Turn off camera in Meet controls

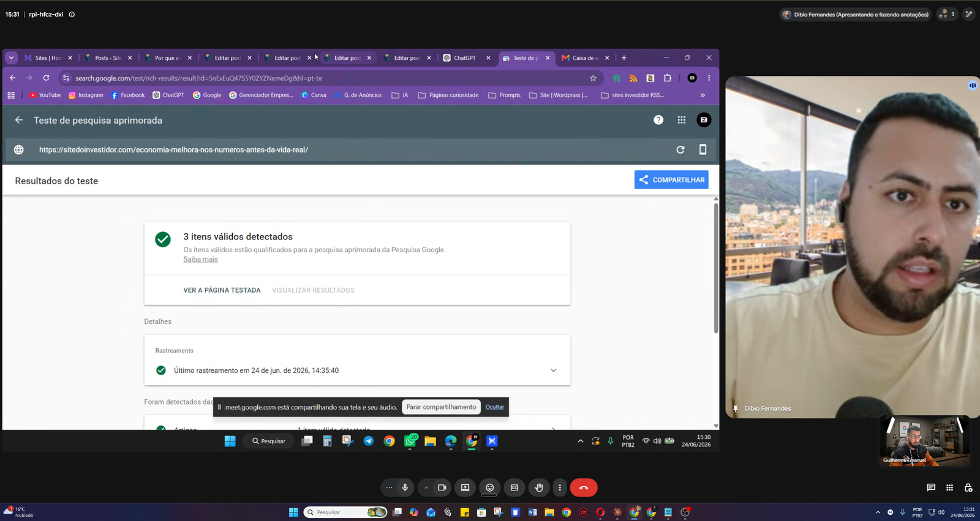(x=442, y=488)
